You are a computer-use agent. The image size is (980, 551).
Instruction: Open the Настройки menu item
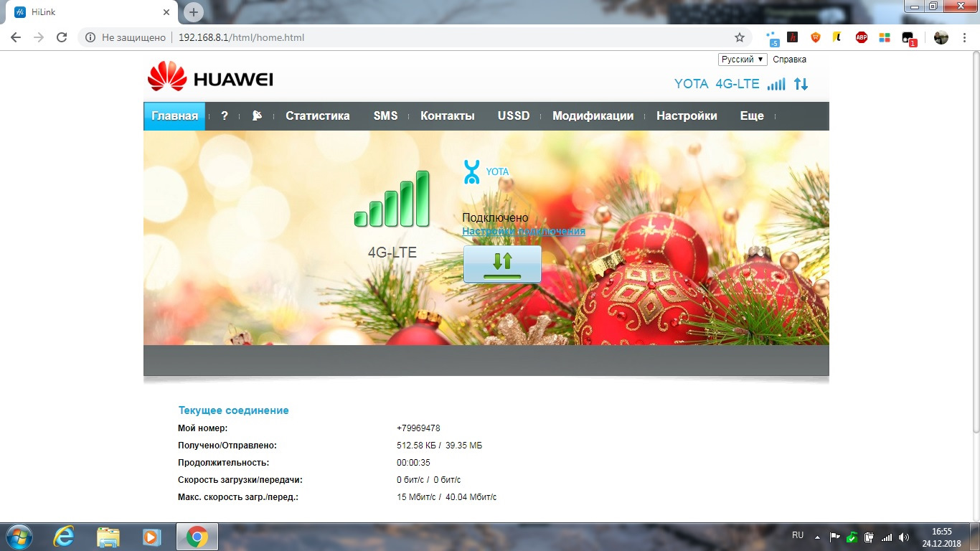tap(687, 116)
